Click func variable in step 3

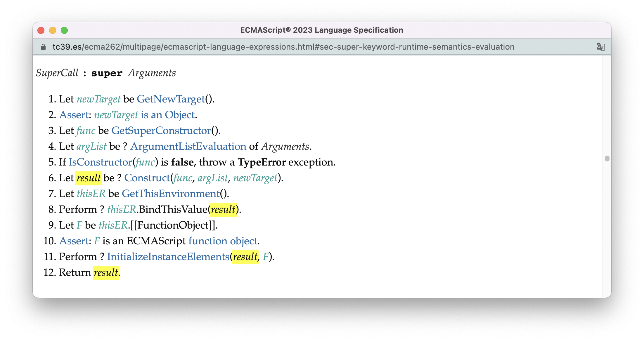point(86,131)
